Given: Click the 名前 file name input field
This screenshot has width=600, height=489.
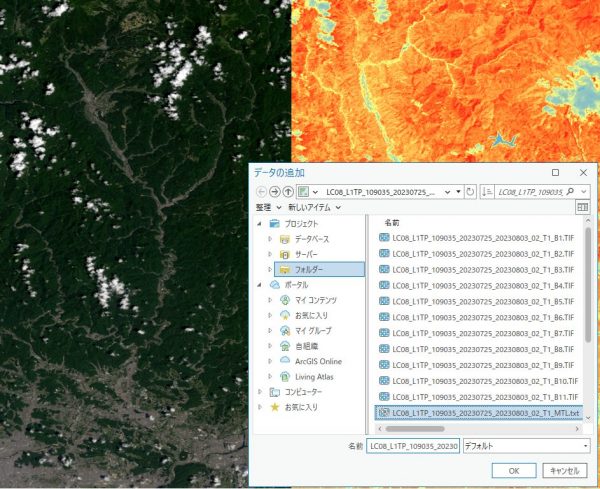Looking at the screenshot, I should tap(413, 446).
